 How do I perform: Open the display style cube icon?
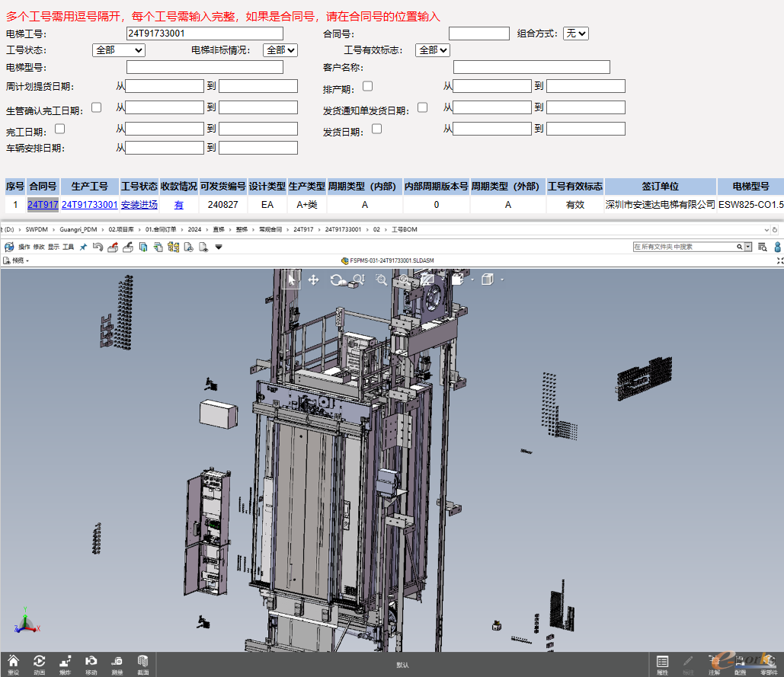click(488, 279)
